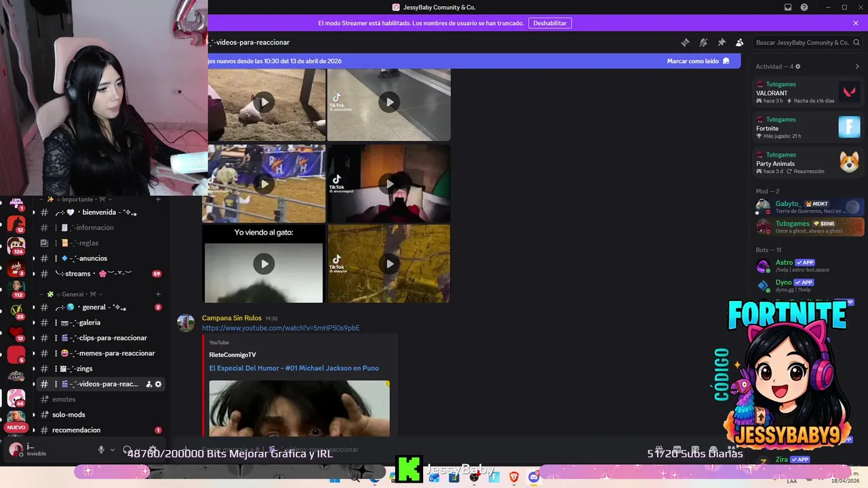This screenshot has height=488, width=868.
Task: Open the solo-mods channel
Action: (x=100, y=415)
